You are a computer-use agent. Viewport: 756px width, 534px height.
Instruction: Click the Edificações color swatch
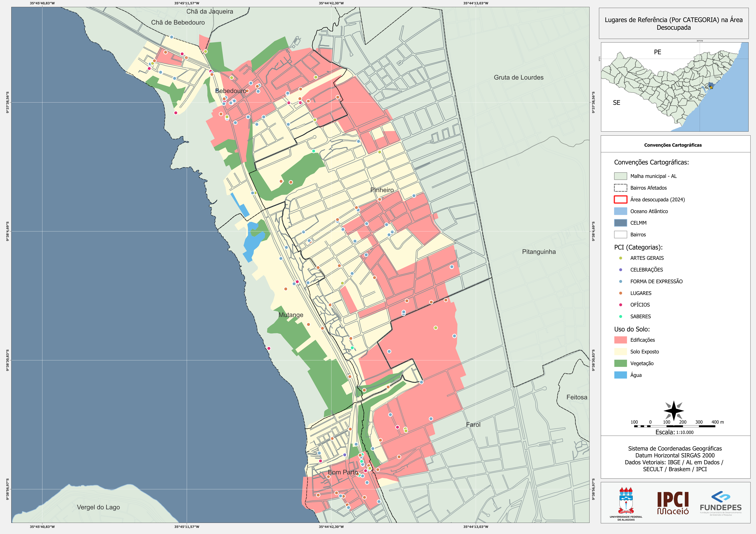[x=621, y=340]
